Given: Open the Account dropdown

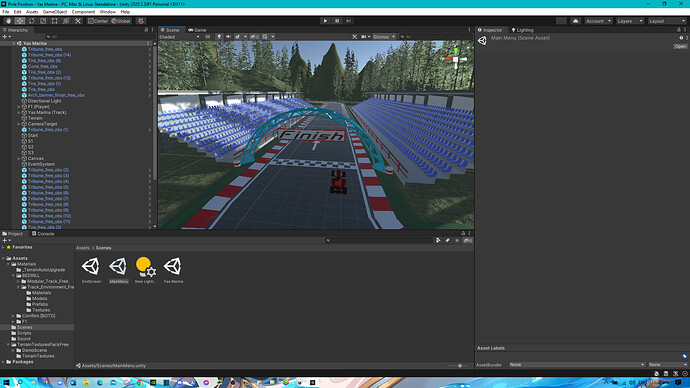Looking at the screenshot, I should point(598,21).
